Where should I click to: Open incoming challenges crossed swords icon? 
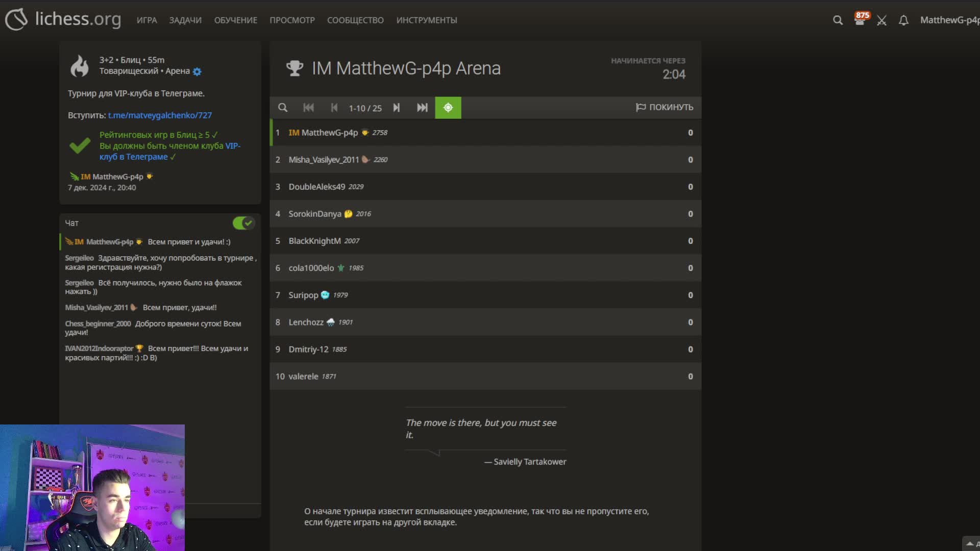tap(881, 20)
